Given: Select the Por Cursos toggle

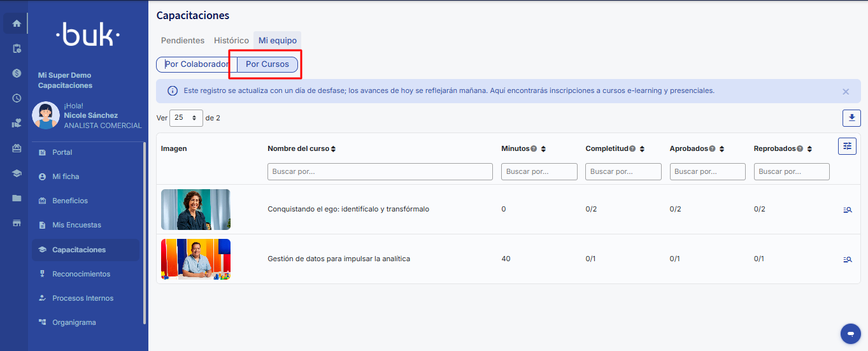Looking at the screenshot, I should (x=267, y=64).
